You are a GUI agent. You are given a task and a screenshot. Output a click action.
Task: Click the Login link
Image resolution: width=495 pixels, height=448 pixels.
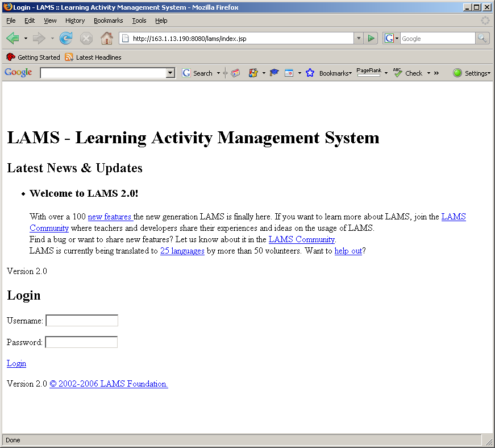(x=16, y=363)
